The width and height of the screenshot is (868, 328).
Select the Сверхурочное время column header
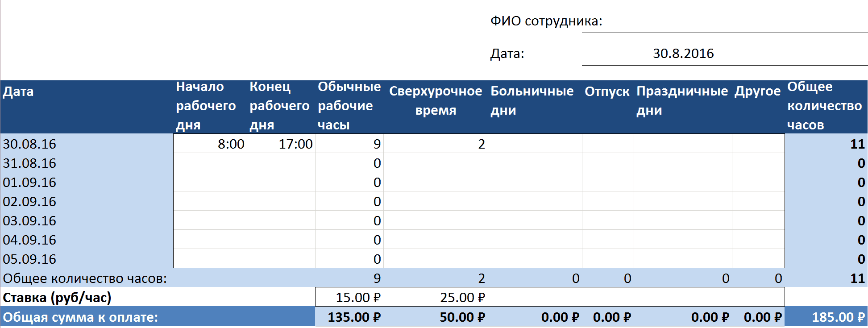click(435, 101)
